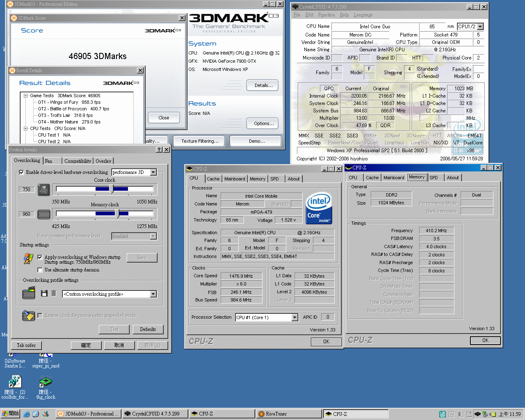Collapse the CPU Tests tree node
This screenshot has height=420, width=525.
pos(25,128)
